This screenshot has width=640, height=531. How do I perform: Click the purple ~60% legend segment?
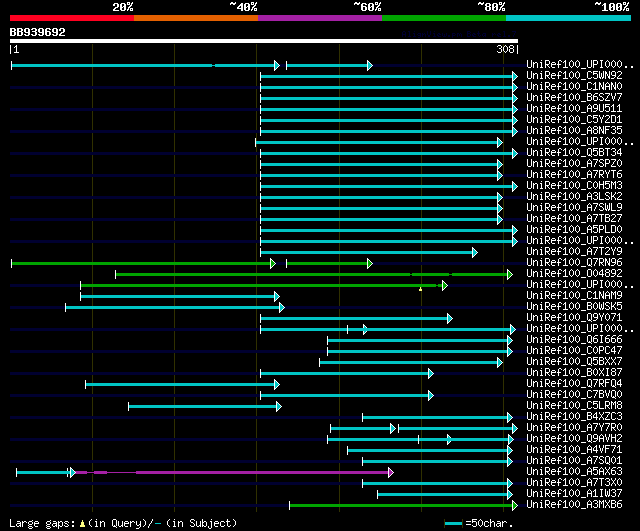pyautogui.click(x=320, y=18)
